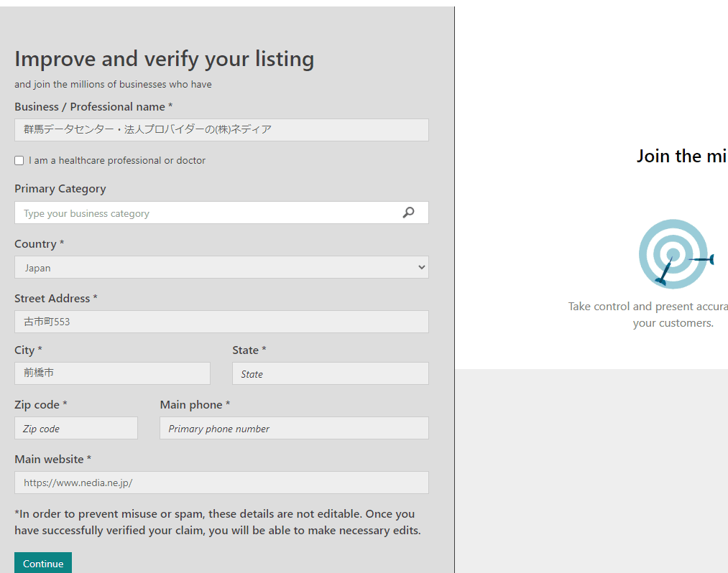Click the not editable spam notice paragraph

218,522
